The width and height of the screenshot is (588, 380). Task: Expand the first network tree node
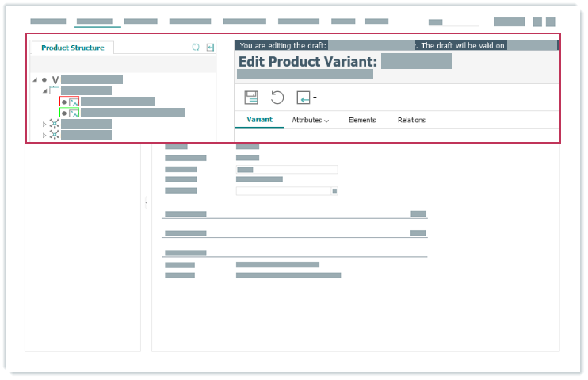coord(44,124)
